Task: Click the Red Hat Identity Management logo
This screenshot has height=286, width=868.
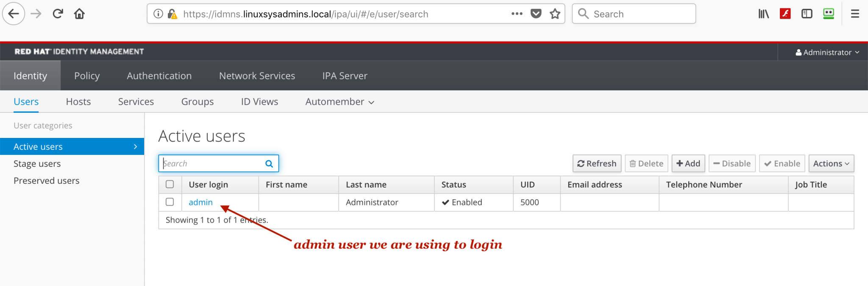Action: [x=79, y=51]
